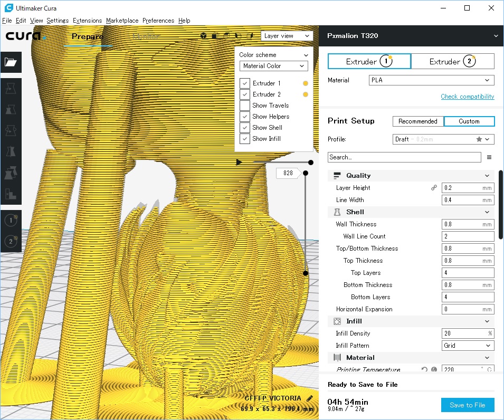Select the Rotate tool in left toolbar

coord(11,131)
